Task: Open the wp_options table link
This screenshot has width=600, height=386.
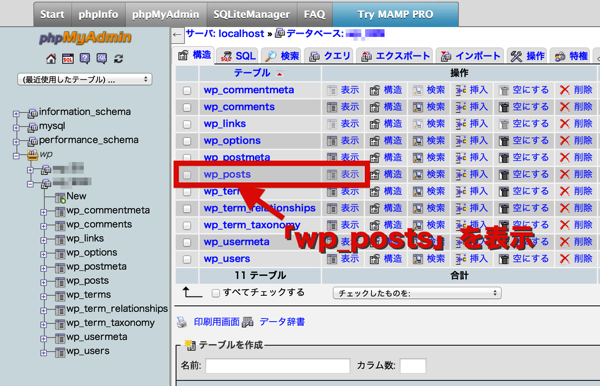Action: pyautogui.click(x=232, y=141)
